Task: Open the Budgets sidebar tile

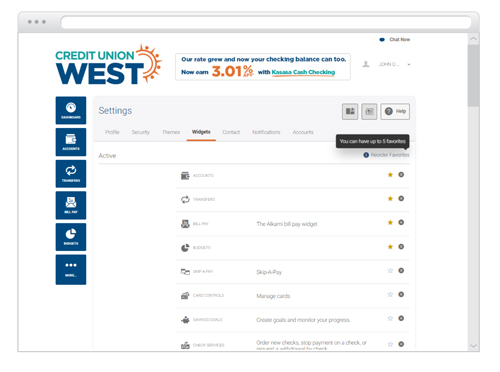Action: (71, 237)
